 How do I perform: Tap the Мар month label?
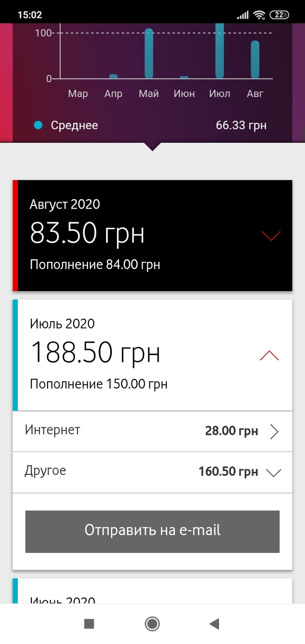click(78, 94)
